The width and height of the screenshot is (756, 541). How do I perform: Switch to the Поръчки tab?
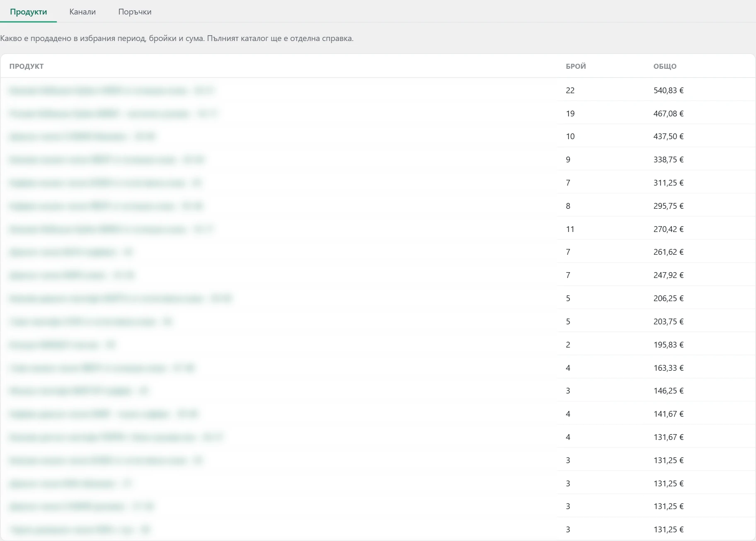click(x=135, y=12)
